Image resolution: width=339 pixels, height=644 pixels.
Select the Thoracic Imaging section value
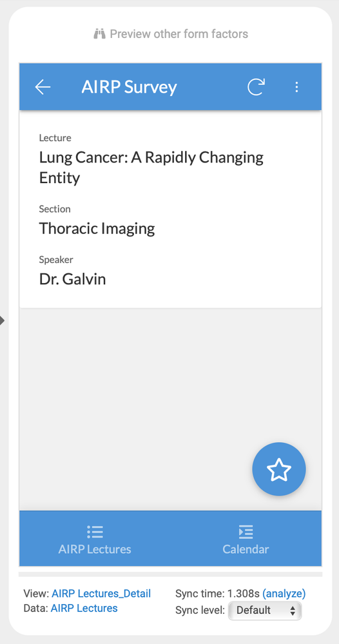97,228
